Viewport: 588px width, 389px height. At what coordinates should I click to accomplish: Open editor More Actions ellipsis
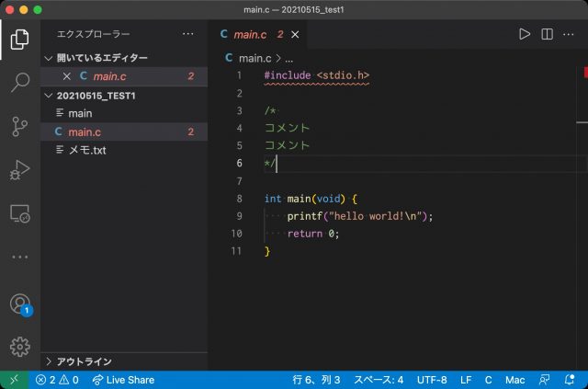tap(569, 34)
